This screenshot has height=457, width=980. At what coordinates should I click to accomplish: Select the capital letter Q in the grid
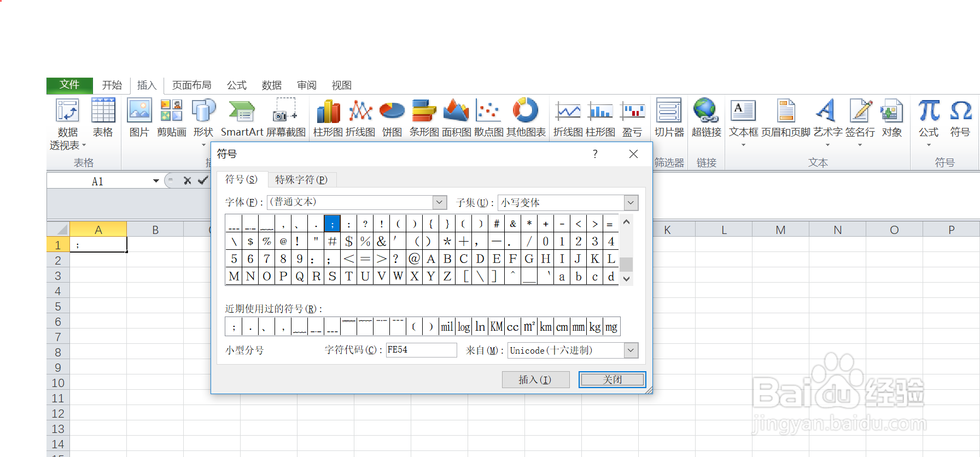pos(300,276)
